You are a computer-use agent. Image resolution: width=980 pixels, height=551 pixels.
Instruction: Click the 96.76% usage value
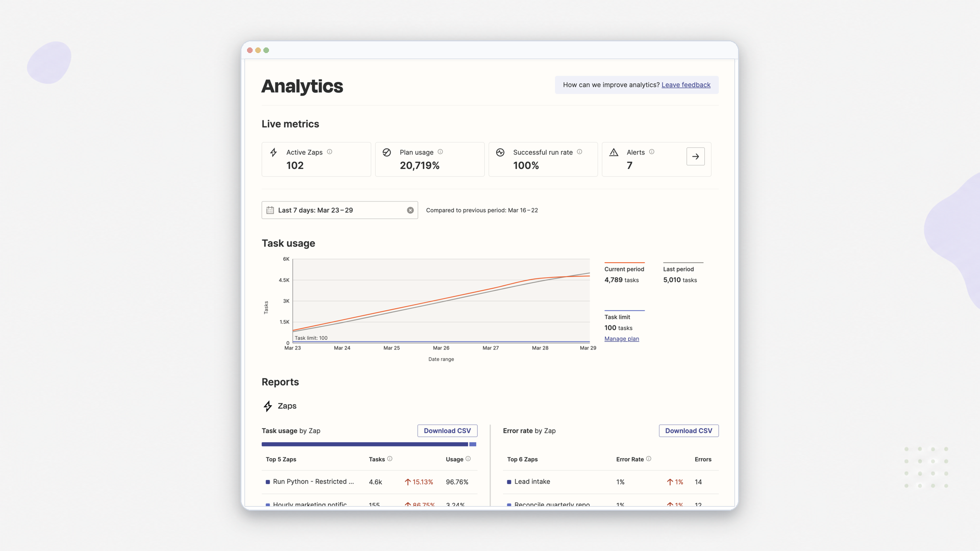[457, 482]
